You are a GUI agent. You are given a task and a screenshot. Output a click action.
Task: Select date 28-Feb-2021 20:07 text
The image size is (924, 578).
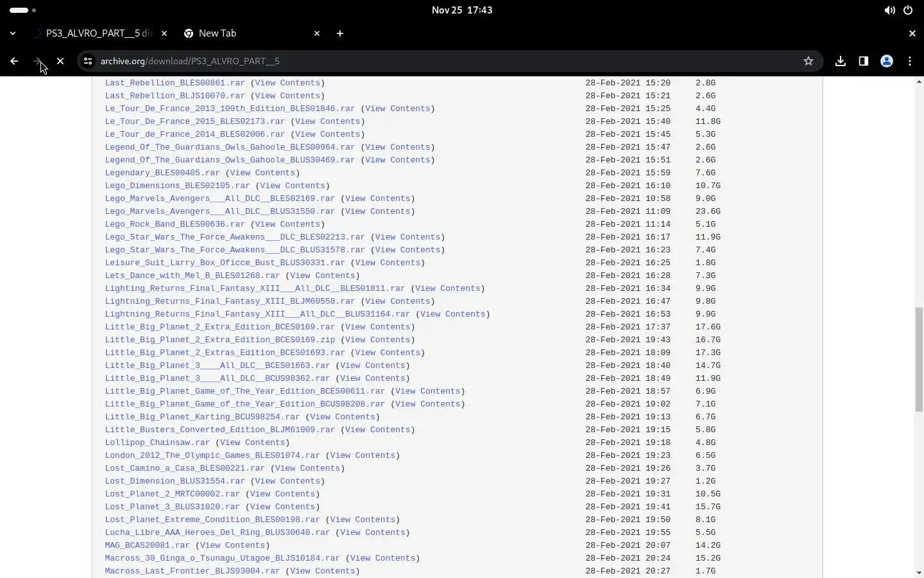click(x=628, y=545)
